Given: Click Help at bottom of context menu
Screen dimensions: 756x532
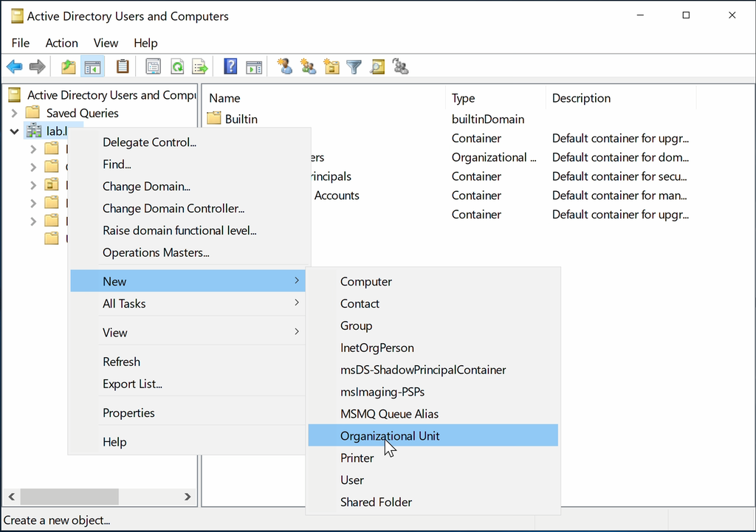Looking at the screenshot, I should [114, 442].
